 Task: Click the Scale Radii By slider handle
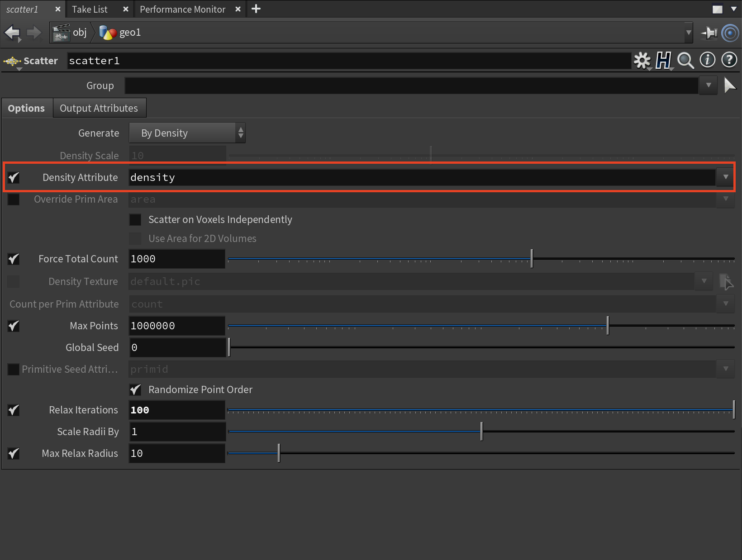point(481,432)
